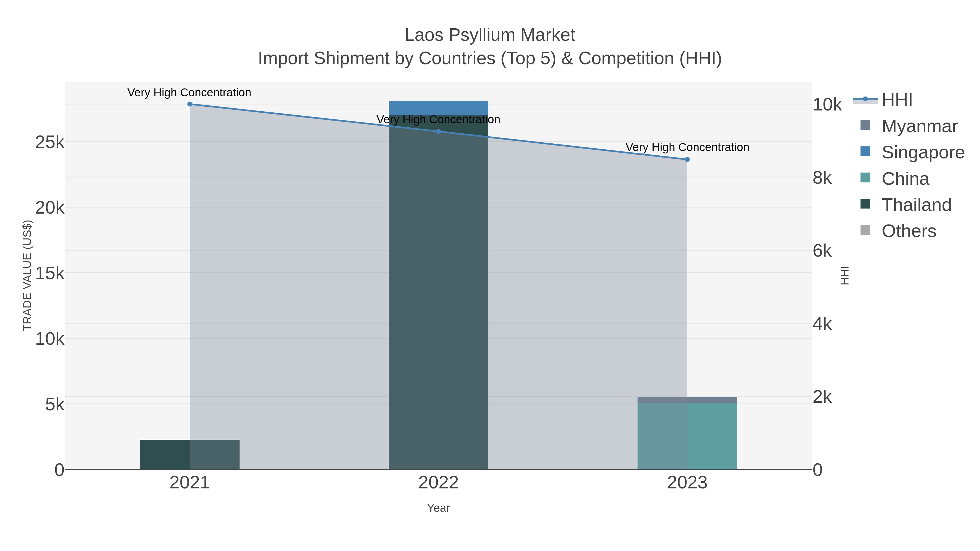Toggle HHI line in legend

coord(883,100)
